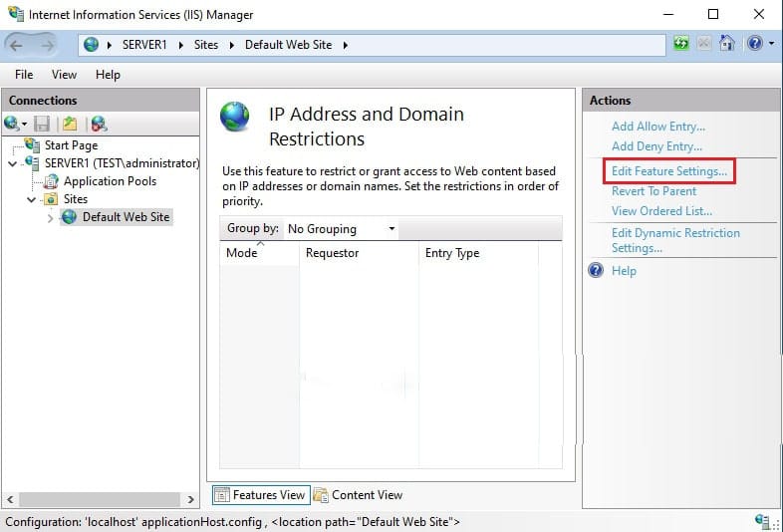The width and height of the screenshot is (783, 532).
Task: Click the Start Page icon
Action: click(33, 145)
